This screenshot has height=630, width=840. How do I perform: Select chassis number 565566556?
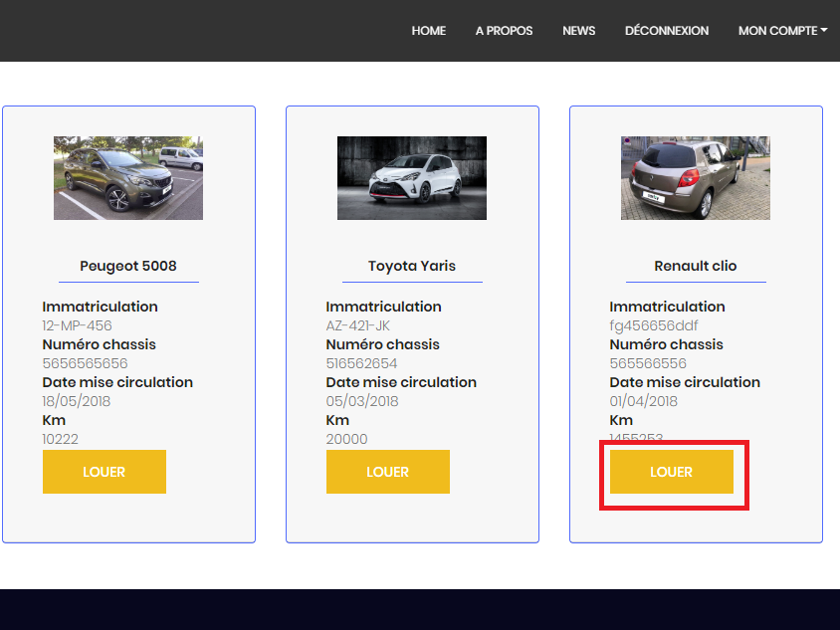[x=648, y=363]
